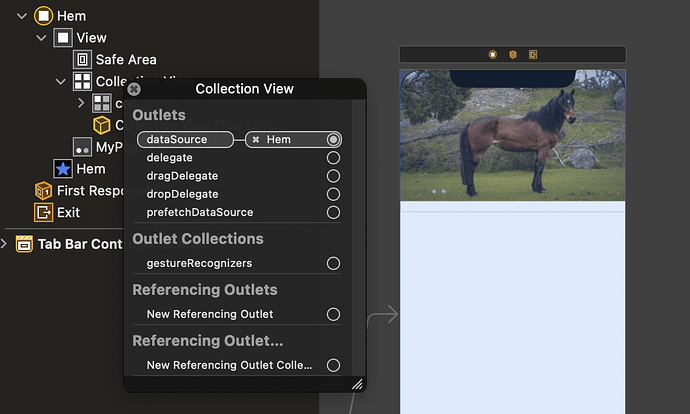Select the Safe Area item in outline

tap(125, 60)
